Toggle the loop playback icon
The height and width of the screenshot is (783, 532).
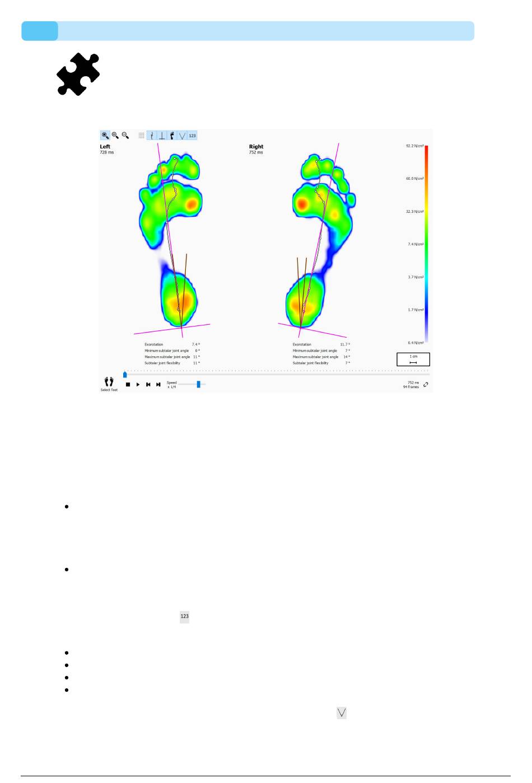pos(426,385)
